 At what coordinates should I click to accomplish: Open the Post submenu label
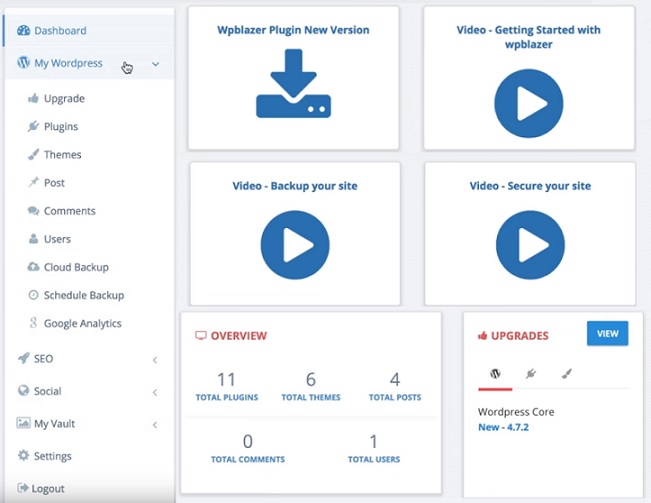tap(54, 183)
